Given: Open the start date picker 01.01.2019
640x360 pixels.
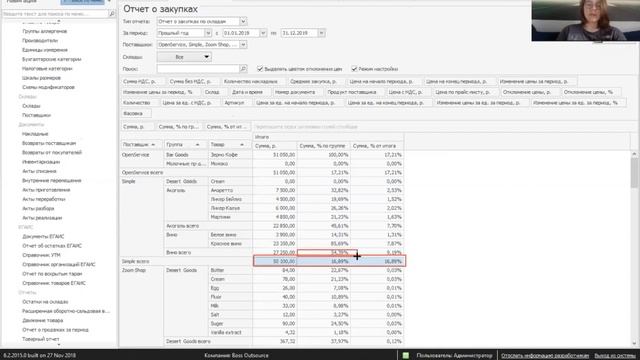Looking at the screenshot, I should (263, 33).
